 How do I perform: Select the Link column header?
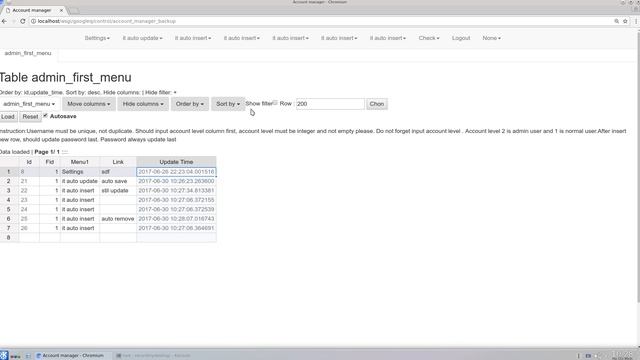click(x=118, y=162)
